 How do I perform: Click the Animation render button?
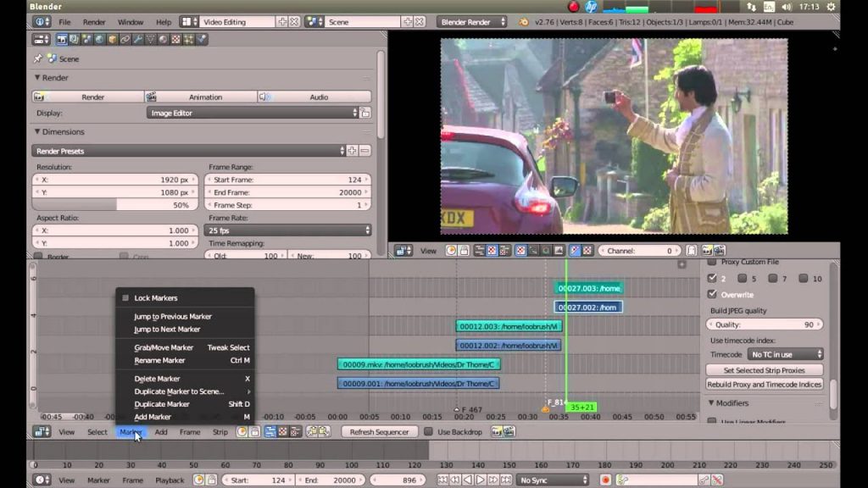coord(201,97)
